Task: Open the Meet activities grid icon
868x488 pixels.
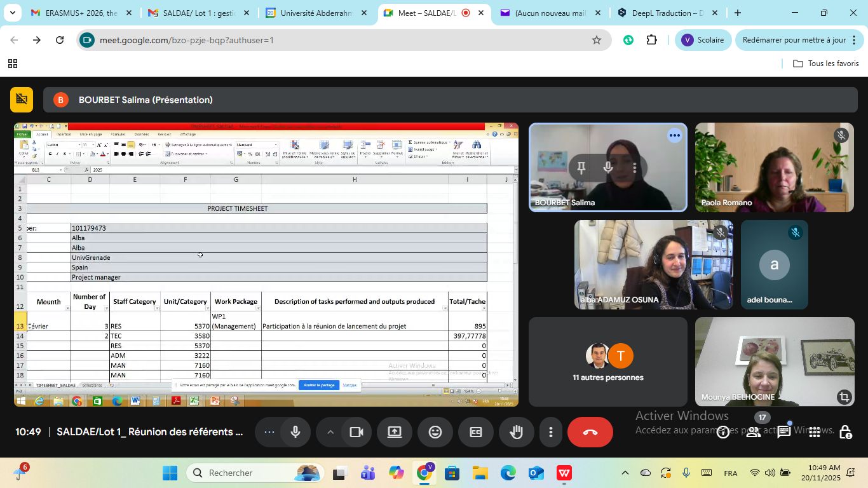Action: pyautogui.click(x=814, y=432)
